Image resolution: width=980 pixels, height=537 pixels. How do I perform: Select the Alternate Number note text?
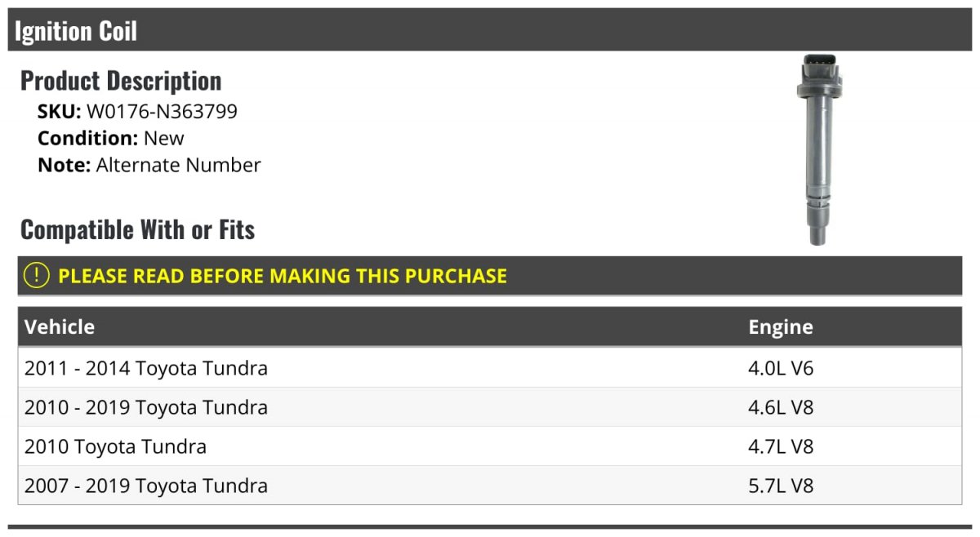pyautogui.click(x=178, y=165)
